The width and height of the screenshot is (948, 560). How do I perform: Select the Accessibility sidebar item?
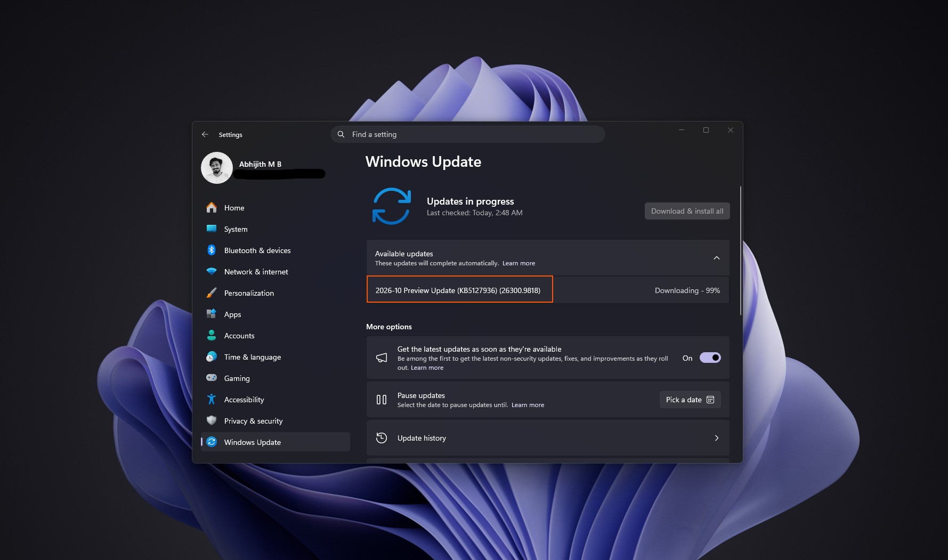click(x=276, y=400)
